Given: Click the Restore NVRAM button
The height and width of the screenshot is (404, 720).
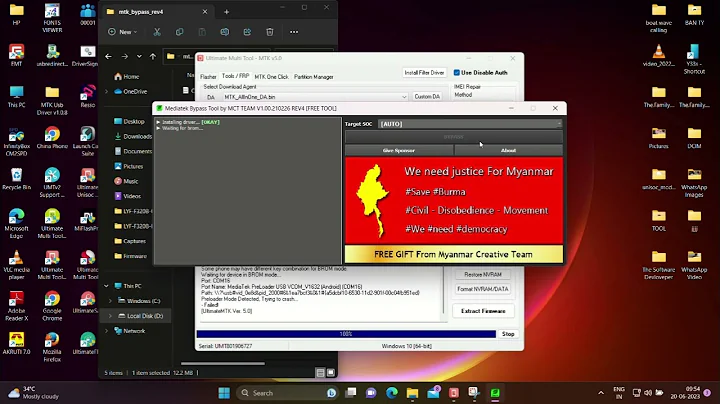Looking at the screenshot, I should (x=483, y=274).
